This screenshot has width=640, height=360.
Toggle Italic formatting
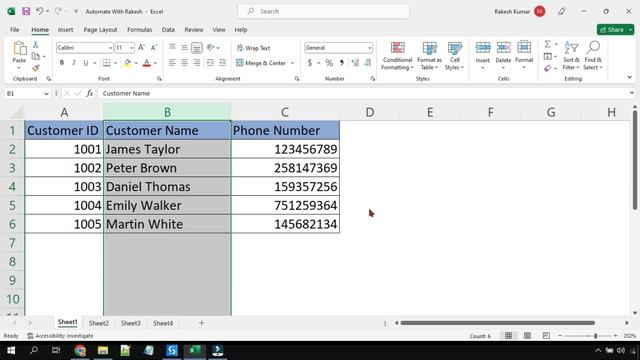73,63
